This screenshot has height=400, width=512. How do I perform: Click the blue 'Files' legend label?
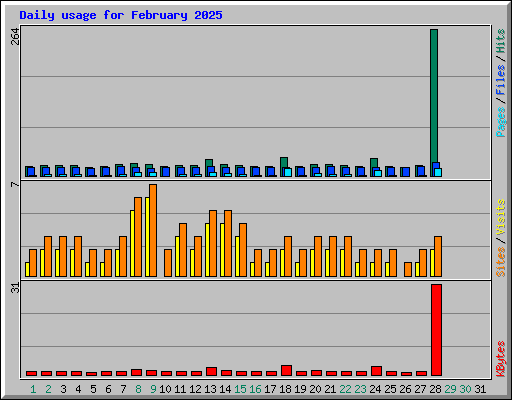(501, 80)
